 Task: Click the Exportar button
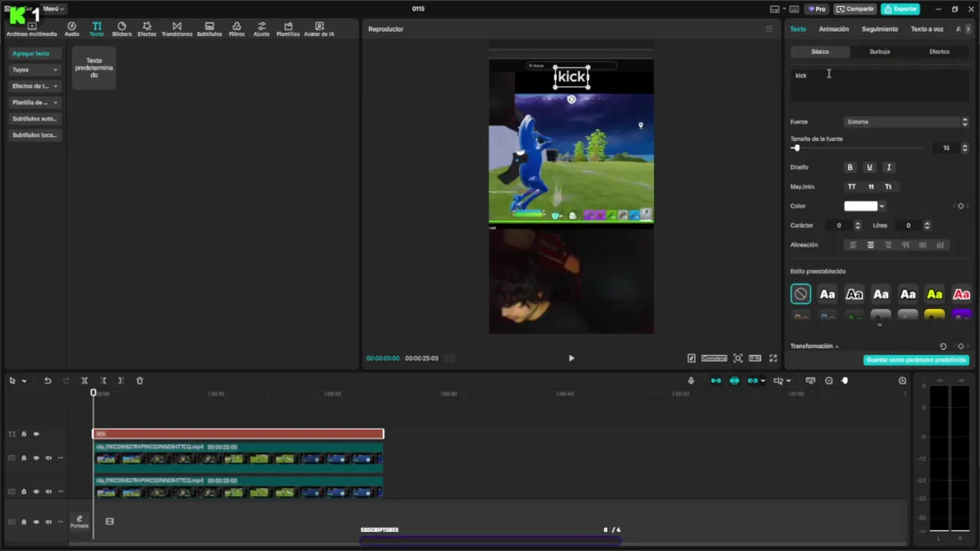coord(900,9)
